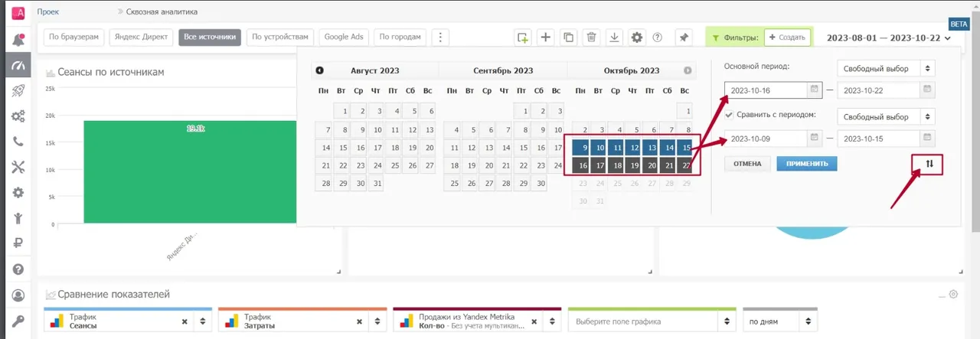
Task: Switch to the Google Ads tab
Action: tap(344, 37)
